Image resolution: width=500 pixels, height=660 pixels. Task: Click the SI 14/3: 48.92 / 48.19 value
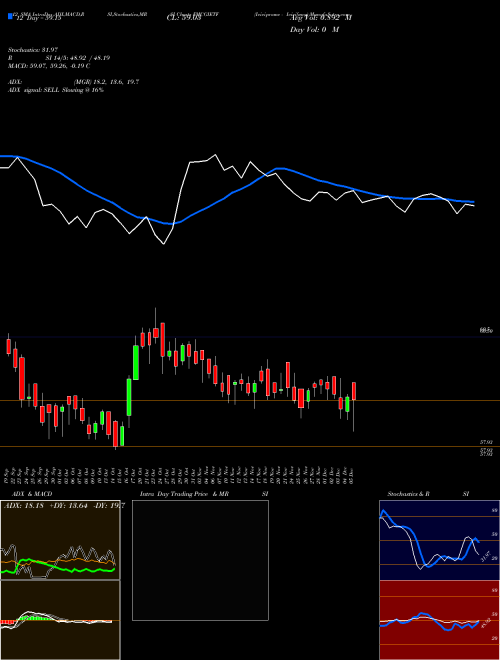(x=78, y=58)
